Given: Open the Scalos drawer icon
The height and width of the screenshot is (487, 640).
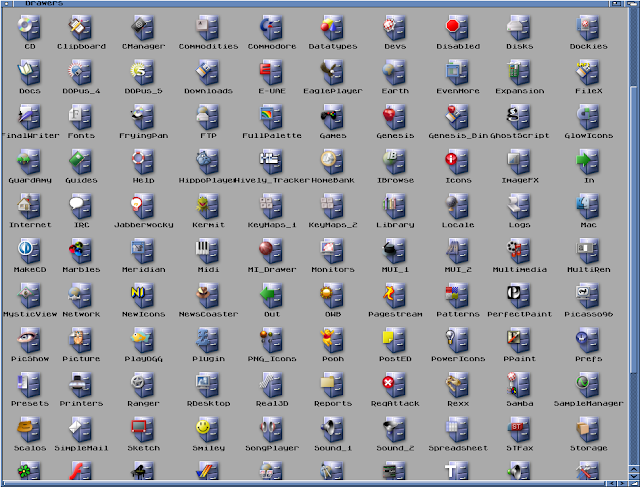Looking at the screenshot, I should 29,429.
